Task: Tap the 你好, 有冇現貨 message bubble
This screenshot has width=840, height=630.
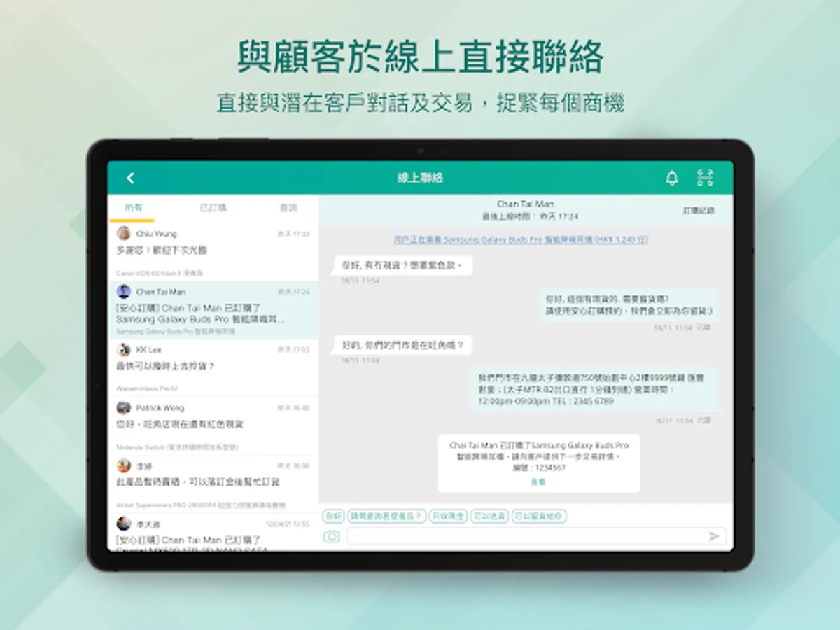Action: point(403,265)
